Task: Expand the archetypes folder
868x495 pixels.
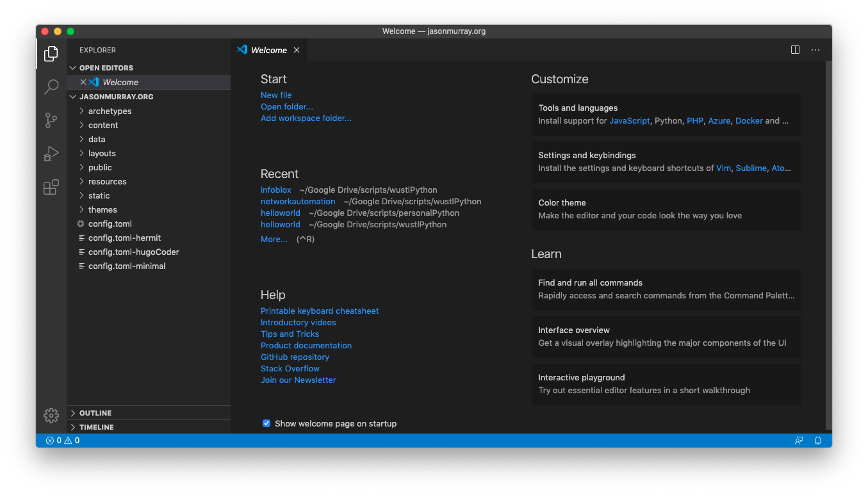Action: coord(149,111)
